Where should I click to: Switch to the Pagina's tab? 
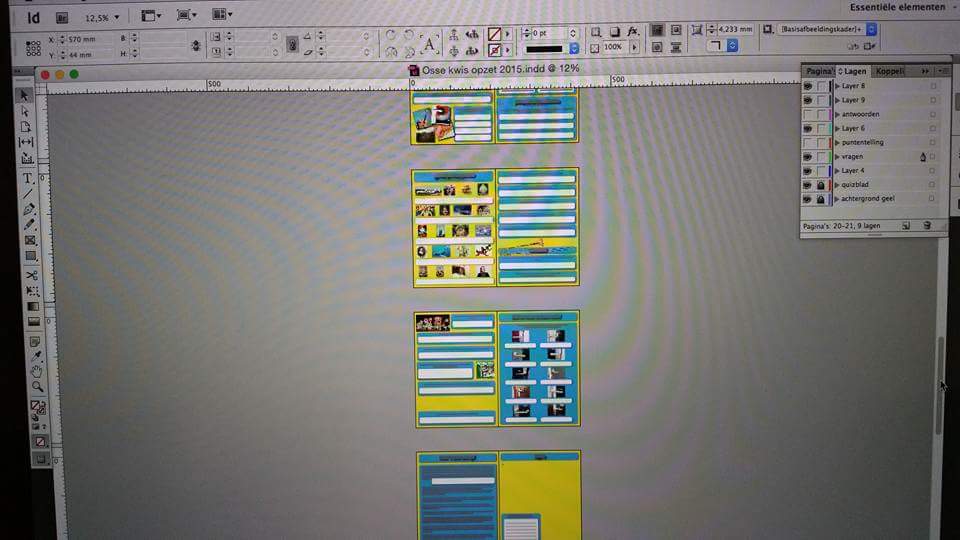(x=819, y=71)
